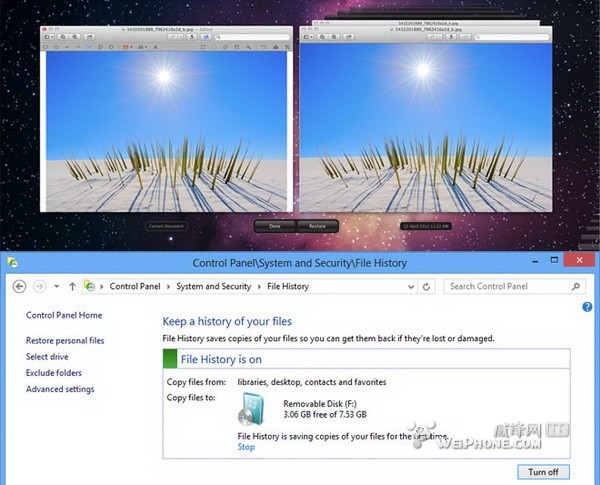Click the Removable Disk (F:) drive icon
The image size is (600, 485).
[251, 409]
